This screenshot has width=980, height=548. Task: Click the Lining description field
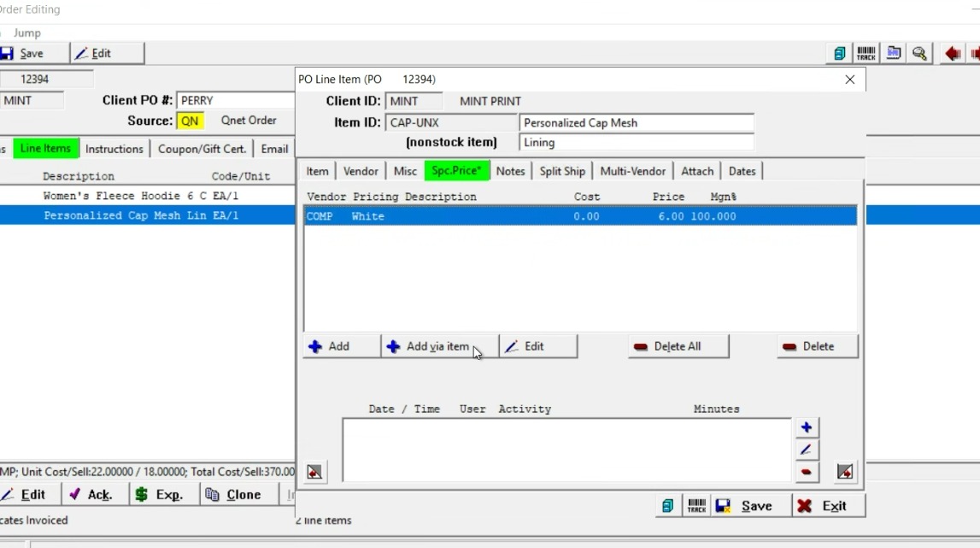click(x=637, y=143)
